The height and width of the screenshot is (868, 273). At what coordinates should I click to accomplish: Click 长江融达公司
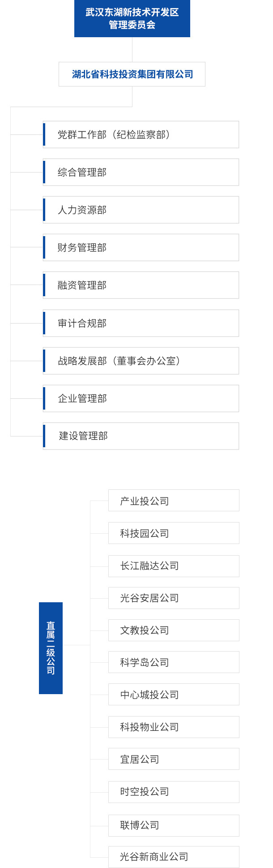point(174,566)
